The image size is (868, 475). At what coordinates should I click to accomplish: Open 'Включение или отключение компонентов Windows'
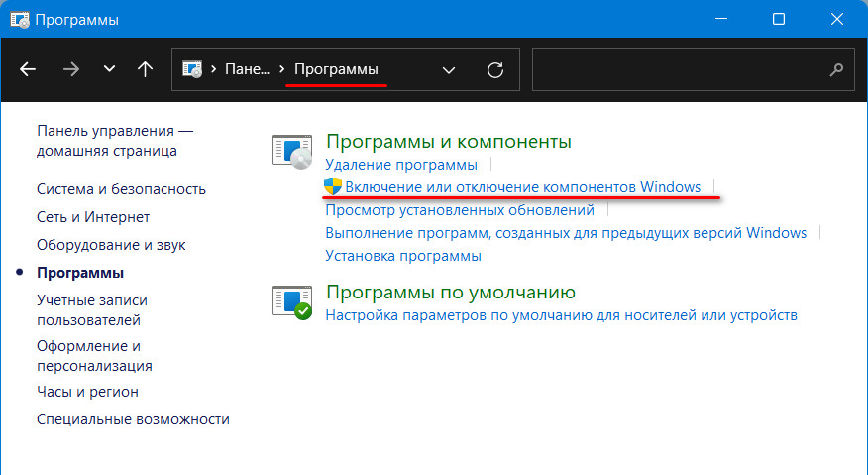[522, 187]
